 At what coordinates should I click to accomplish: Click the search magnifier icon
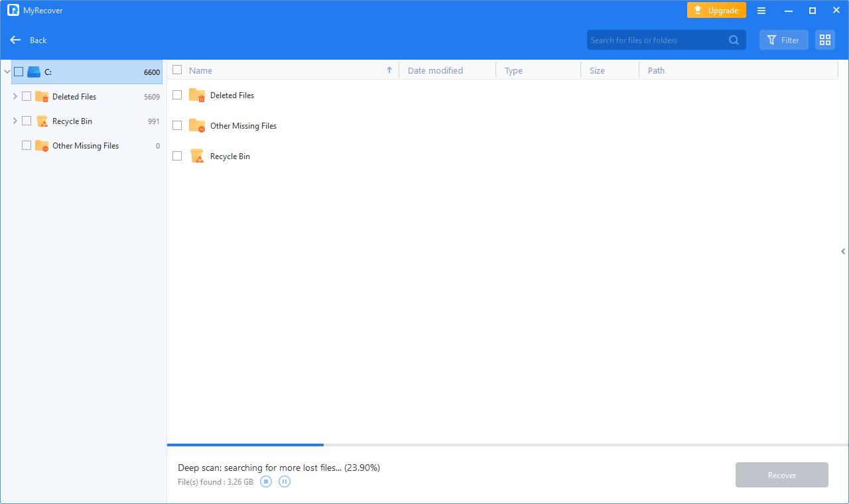pos(734,40)
